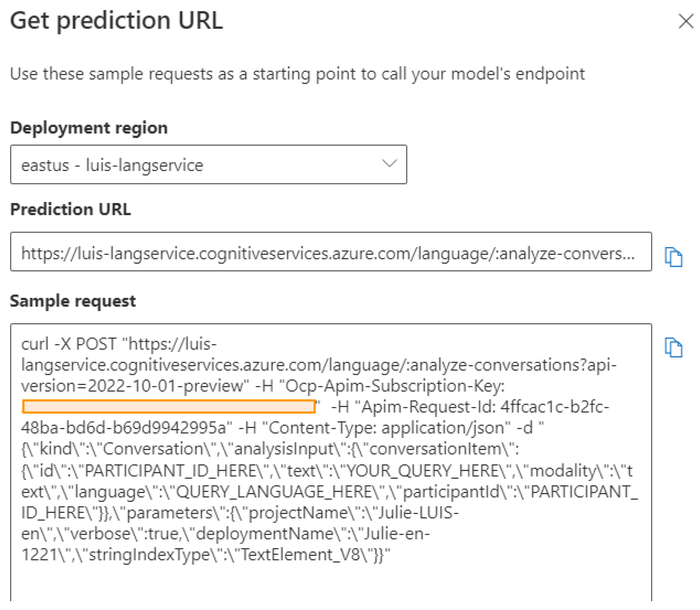Image resolution: width=700 pixels, height=610 pixels.
Task: Click the highlighted redacted subscription key box
Action: (x=169, y=407)
